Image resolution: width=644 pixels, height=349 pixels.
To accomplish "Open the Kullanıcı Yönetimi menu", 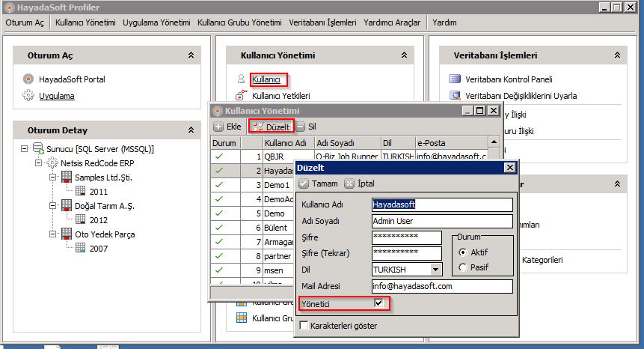I will click(85, 22).
